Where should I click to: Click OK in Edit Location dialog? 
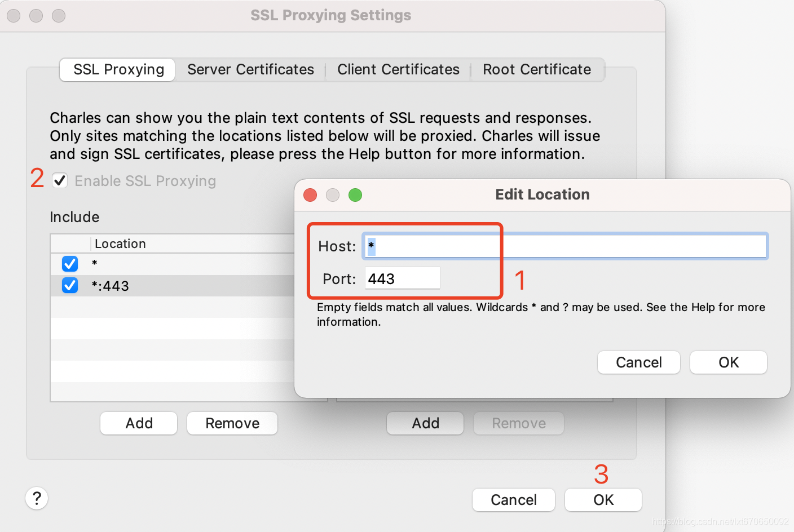(x=729, y=362)
